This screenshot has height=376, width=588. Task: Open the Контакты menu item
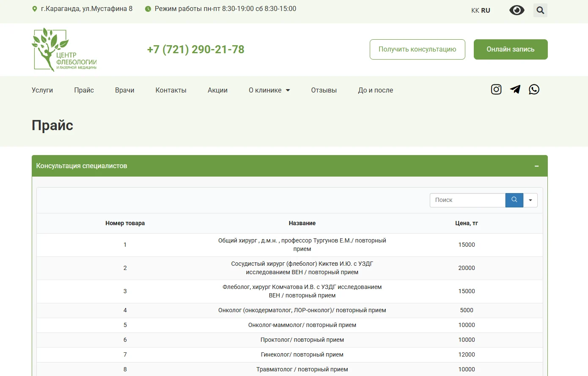(x=171, y=90)
